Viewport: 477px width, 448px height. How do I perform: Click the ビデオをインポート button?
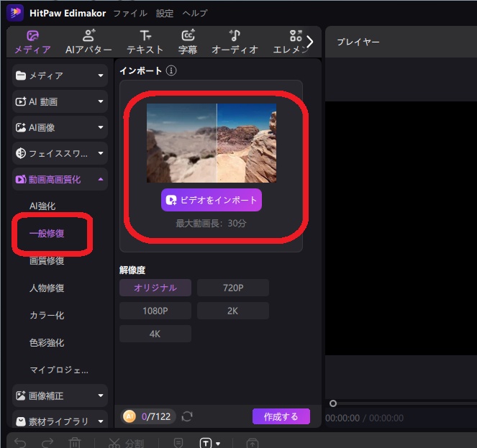click(212, 200)
